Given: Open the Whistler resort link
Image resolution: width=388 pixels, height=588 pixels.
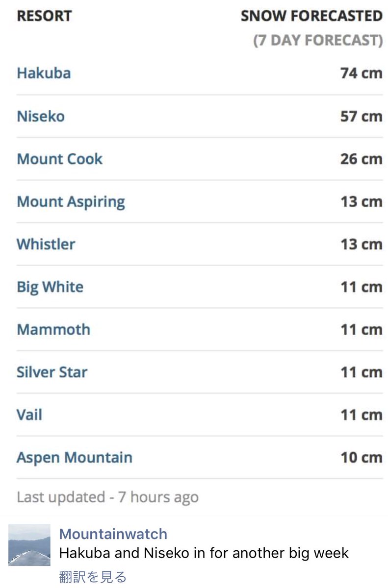Looking at the screenshot, I should [46, 244].
